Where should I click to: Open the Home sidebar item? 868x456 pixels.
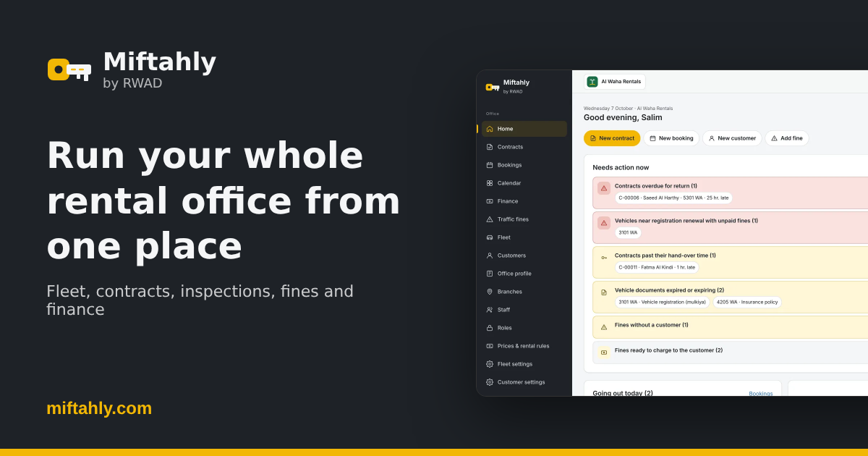tap(524, 129)
